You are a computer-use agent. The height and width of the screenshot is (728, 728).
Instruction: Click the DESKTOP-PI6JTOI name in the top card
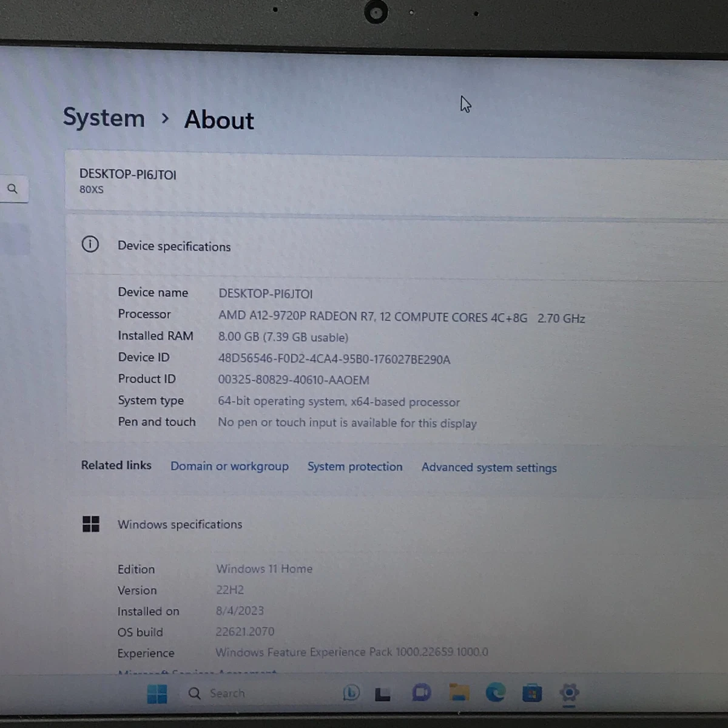tap(128, 174)
